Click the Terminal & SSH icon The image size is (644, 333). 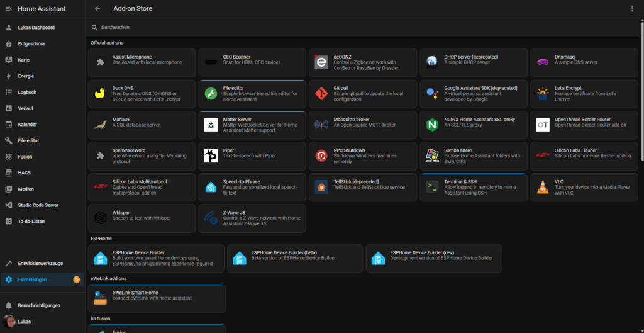coord(432,187)
